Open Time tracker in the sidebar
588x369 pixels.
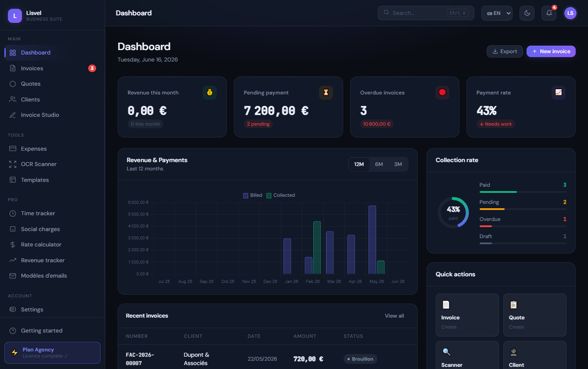pos(53,213)
